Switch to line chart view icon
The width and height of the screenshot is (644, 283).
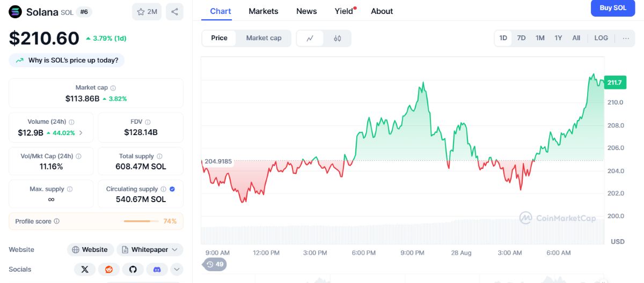pyautogui.click(x=310, y=38)
